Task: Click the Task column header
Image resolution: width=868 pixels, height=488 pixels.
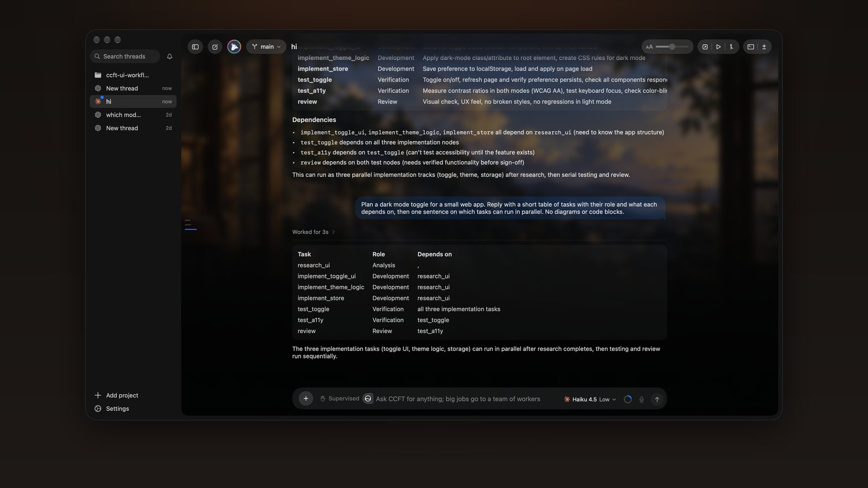Action: [x=304, y=254]
